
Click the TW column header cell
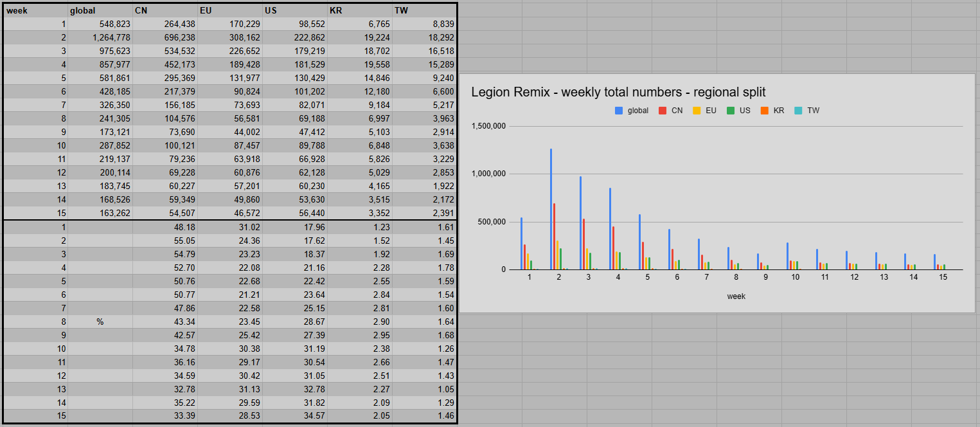tap(425, 10)
